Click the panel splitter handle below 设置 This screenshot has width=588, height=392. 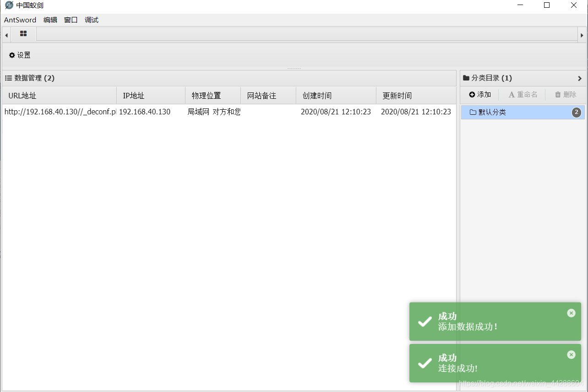(294, 68)
